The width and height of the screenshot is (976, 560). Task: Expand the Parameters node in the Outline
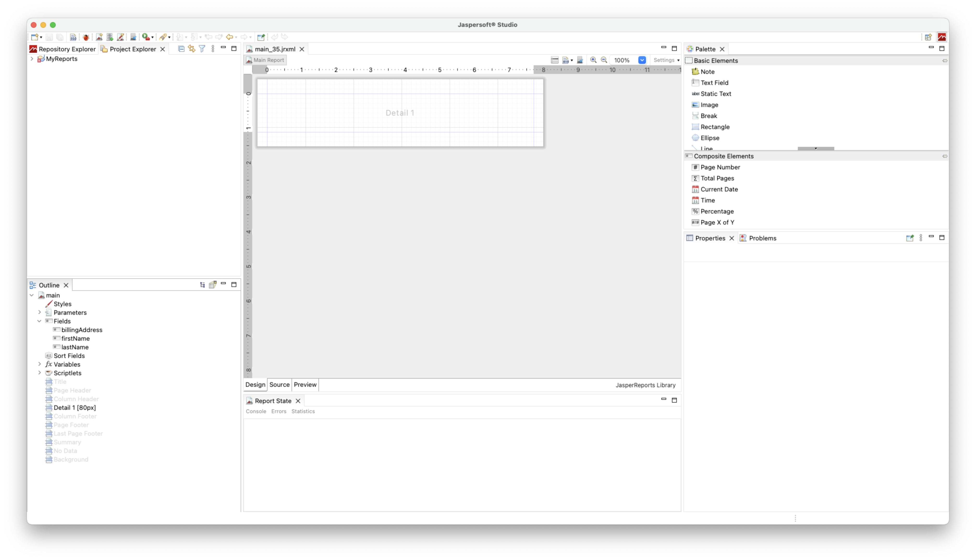39,312
